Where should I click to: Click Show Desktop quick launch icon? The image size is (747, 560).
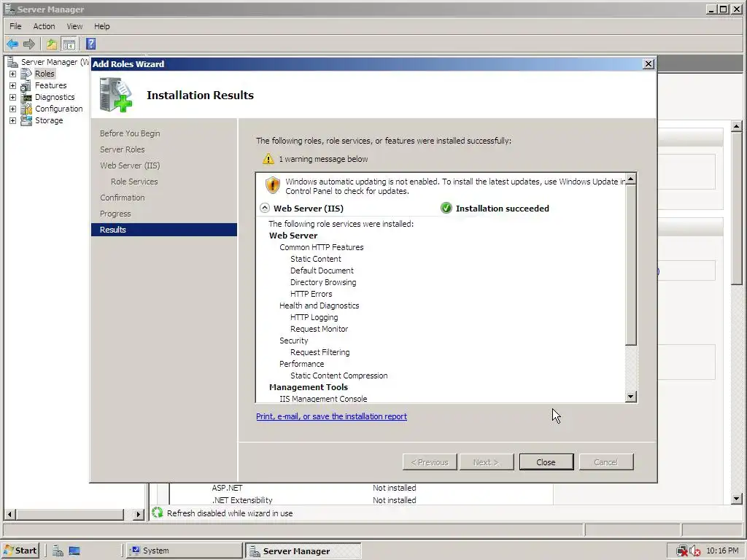pyautogui.click(x=74, y=551)
